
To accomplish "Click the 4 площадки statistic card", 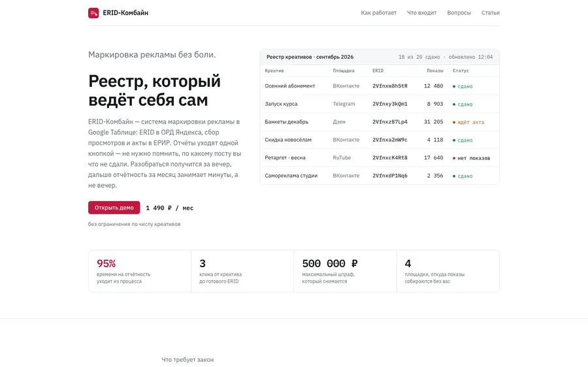I will (448, 272).
